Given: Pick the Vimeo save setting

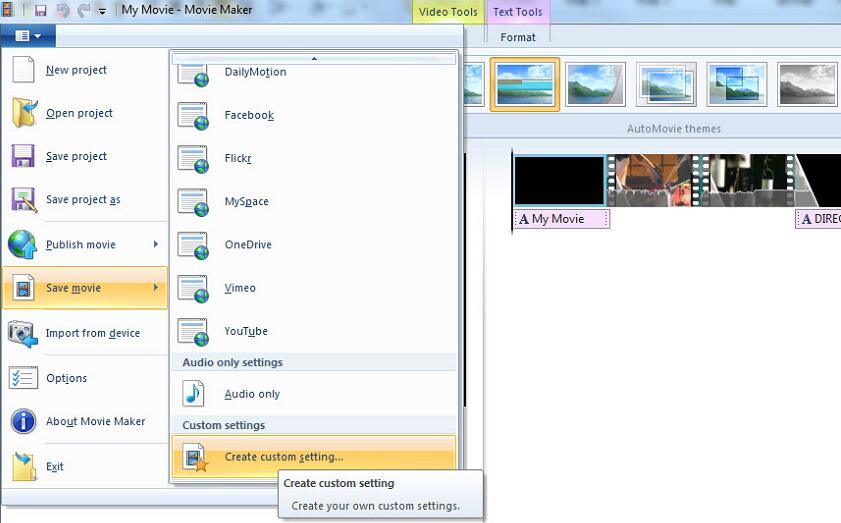Looking at the screenshot, I should (314, 288).
